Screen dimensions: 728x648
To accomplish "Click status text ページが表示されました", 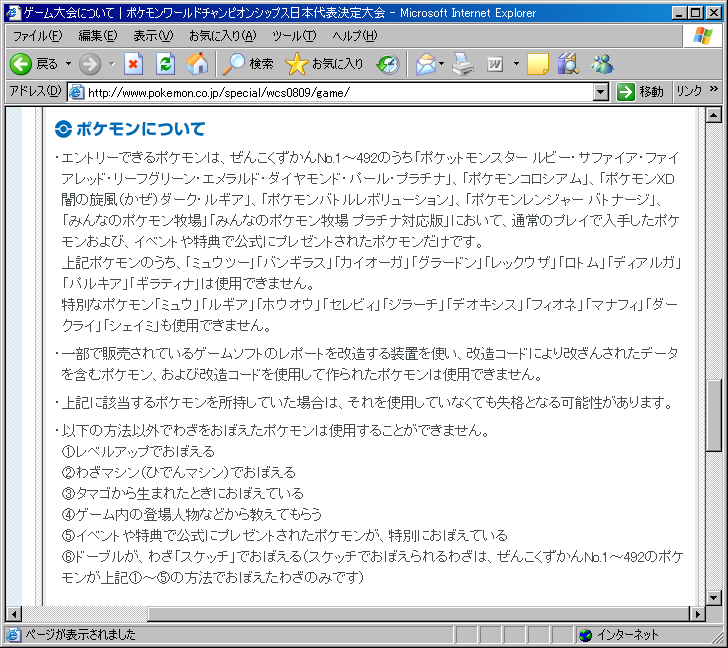I will pos(80,635).
